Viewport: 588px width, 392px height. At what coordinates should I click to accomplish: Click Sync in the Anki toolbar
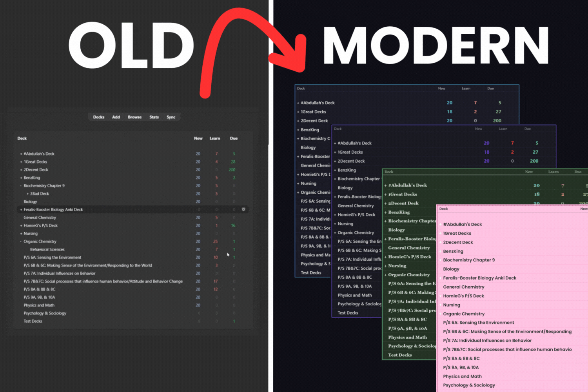[x=171, y=117]
